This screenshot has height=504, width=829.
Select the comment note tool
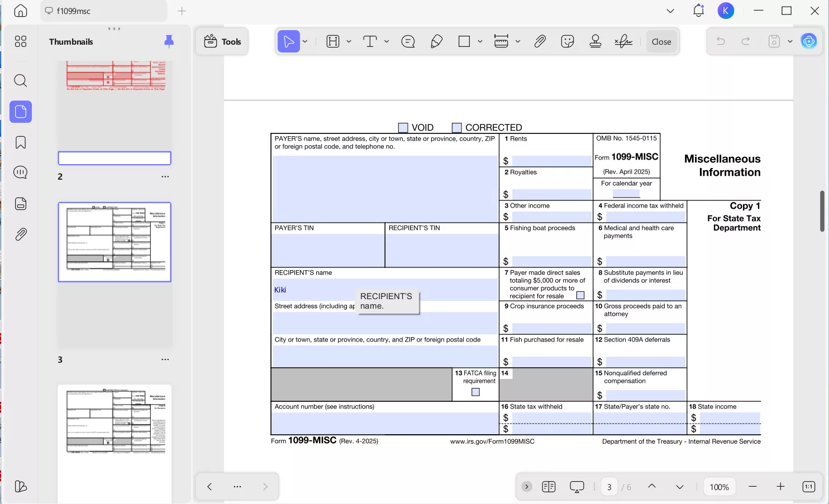tap(408, 41)
